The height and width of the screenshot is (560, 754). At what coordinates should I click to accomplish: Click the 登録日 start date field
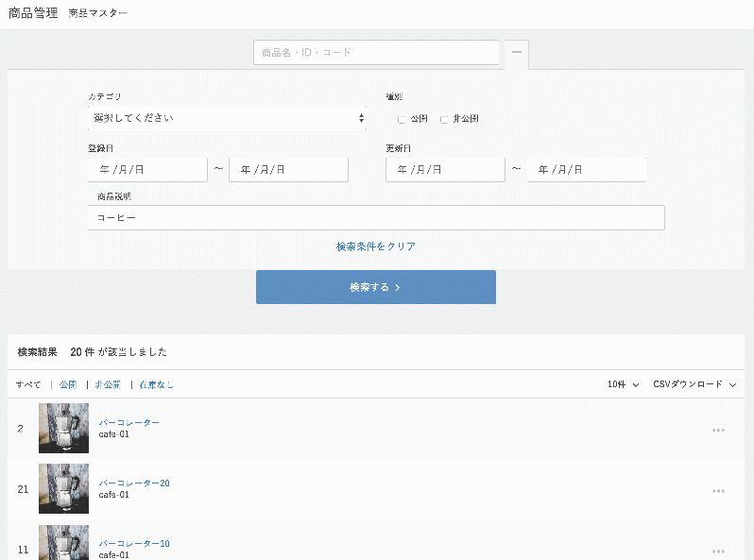tap(147, 170)
